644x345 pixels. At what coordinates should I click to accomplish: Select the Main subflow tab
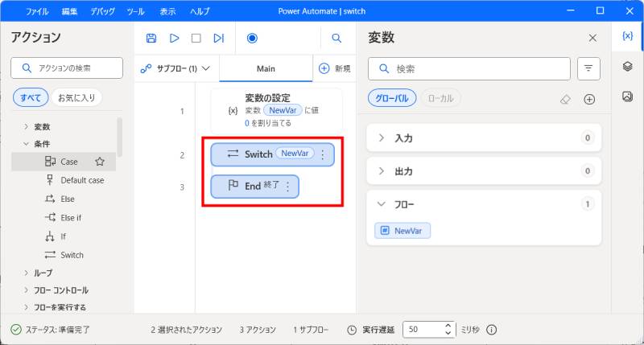tap(266, 69)
